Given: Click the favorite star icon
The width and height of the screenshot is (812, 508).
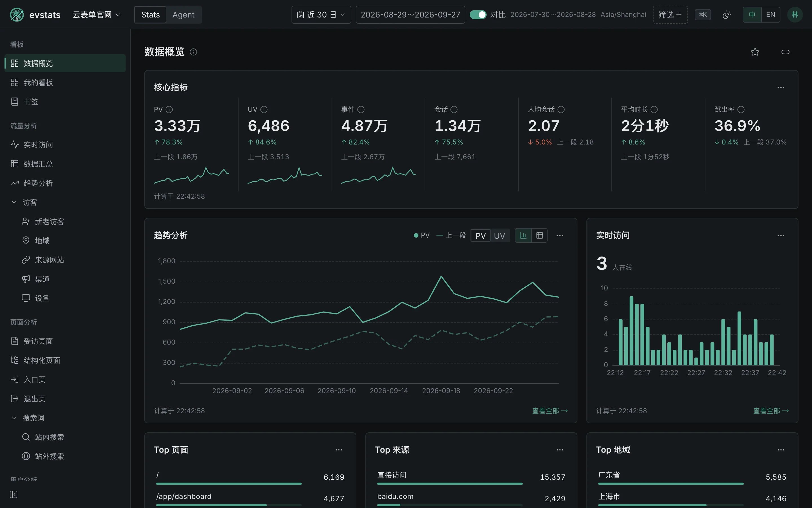Looking at the screenshot, I should click(x=754, y=52).
